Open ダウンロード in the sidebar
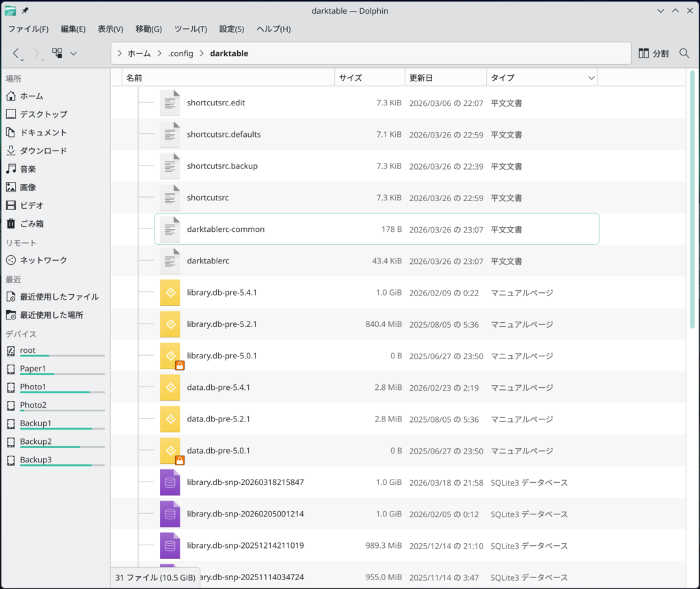This screenshot has height=589, width=700. click(x=43, y=150)
